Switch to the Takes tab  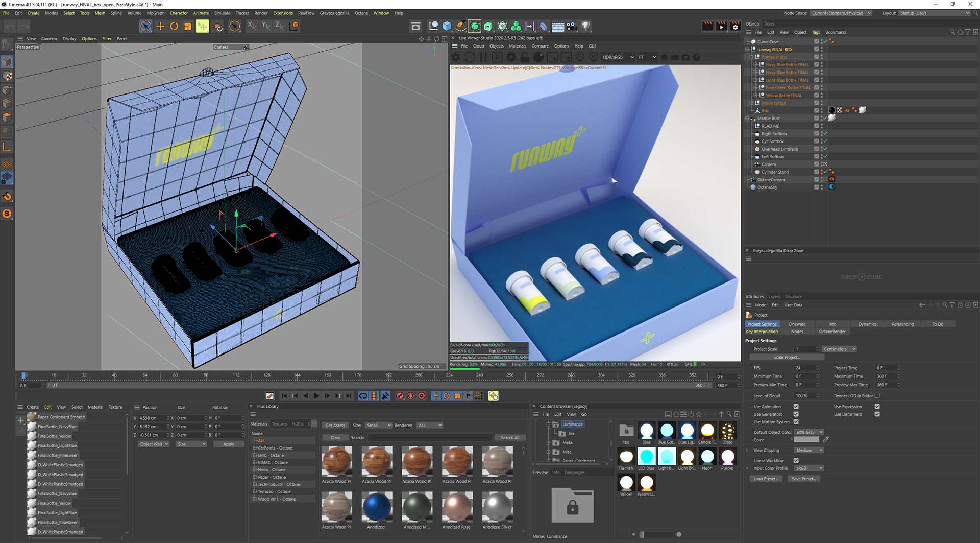769,24
